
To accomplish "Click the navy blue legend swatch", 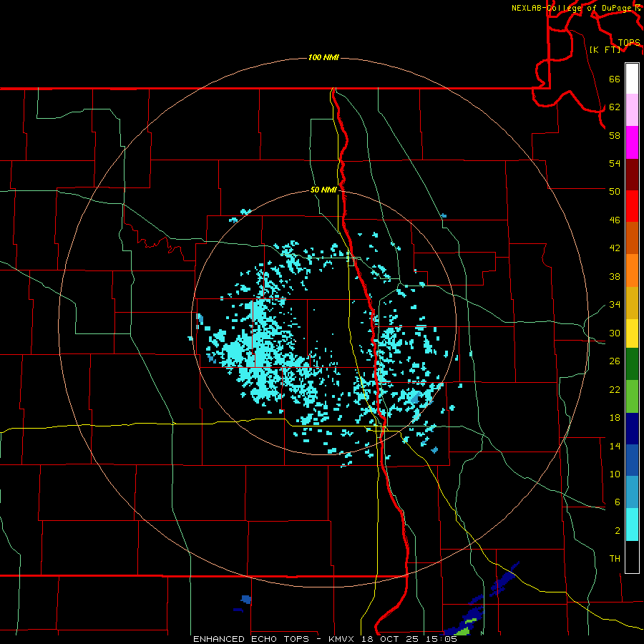I will 632,429.
